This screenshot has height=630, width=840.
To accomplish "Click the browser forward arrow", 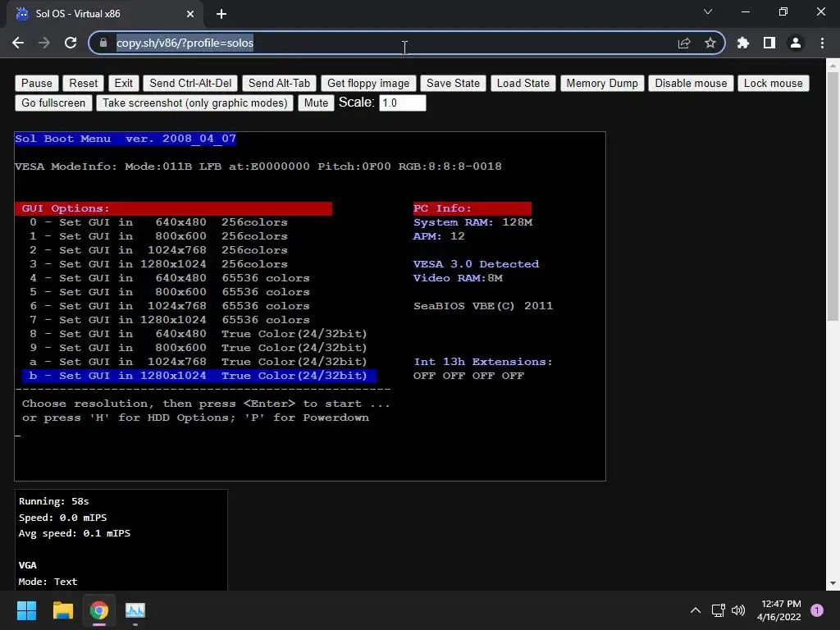I will point(44,43).
